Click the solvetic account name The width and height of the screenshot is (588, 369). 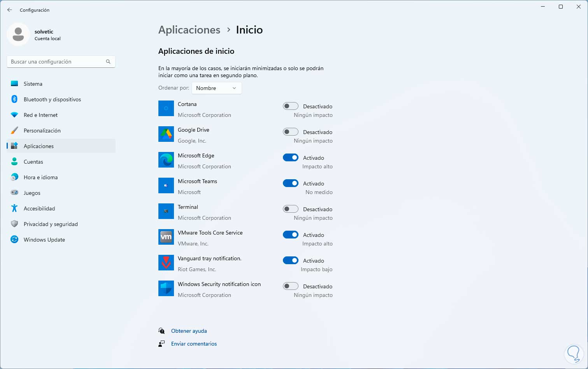[44, 32]
